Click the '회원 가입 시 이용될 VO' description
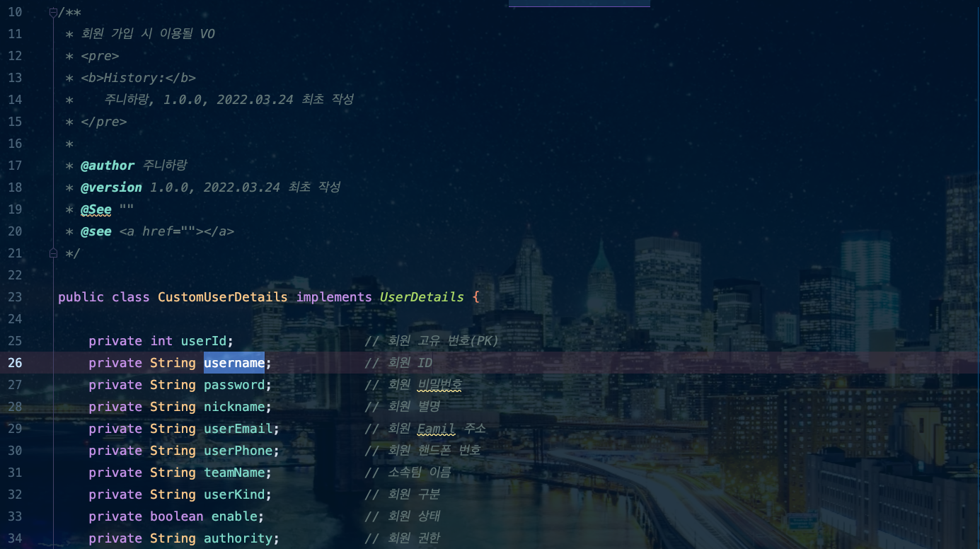The width and height of the screenshot is (980, 549). (148, 34)
